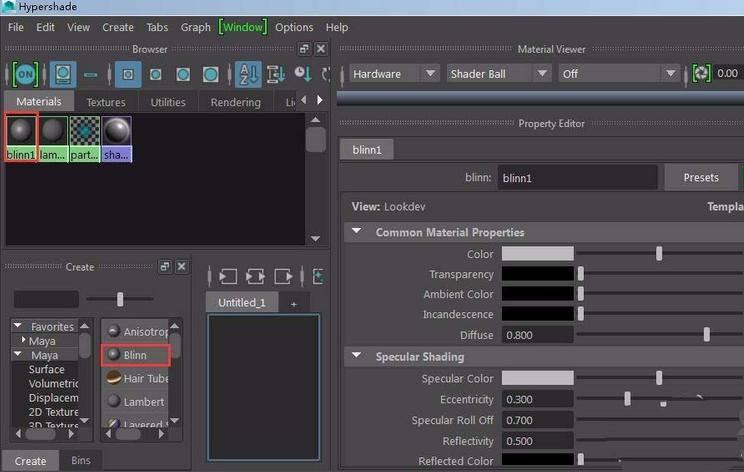Open the Graph menu
The width and height of the screenshot is (744, 472).
point(195,27)
